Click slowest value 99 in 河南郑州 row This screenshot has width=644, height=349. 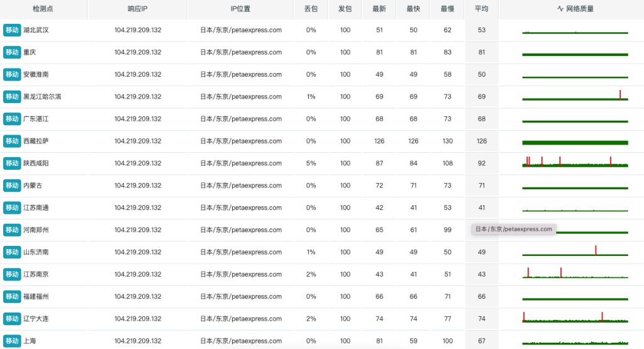tap(447, 230)
